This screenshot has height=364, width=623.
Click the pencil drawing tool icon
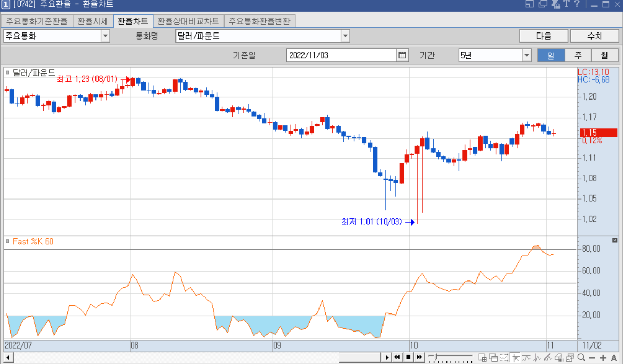pos(548,358)
